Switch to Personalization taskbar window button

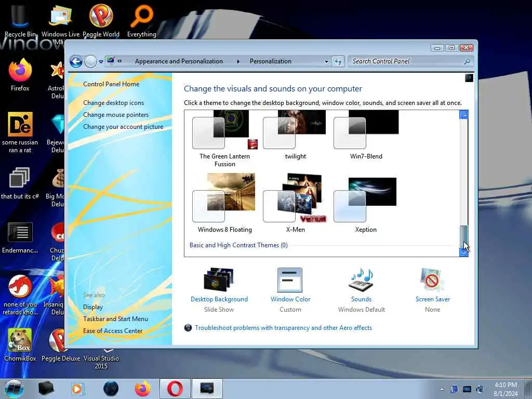pyautogui.click(x=207, y=389)
